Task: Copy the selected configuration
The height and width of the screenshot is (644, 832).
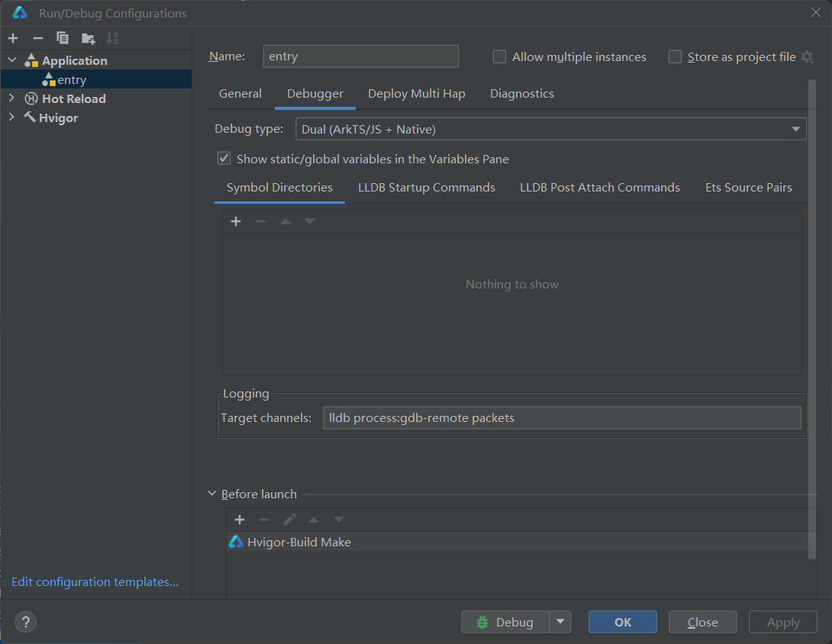Action: [63, 38]
